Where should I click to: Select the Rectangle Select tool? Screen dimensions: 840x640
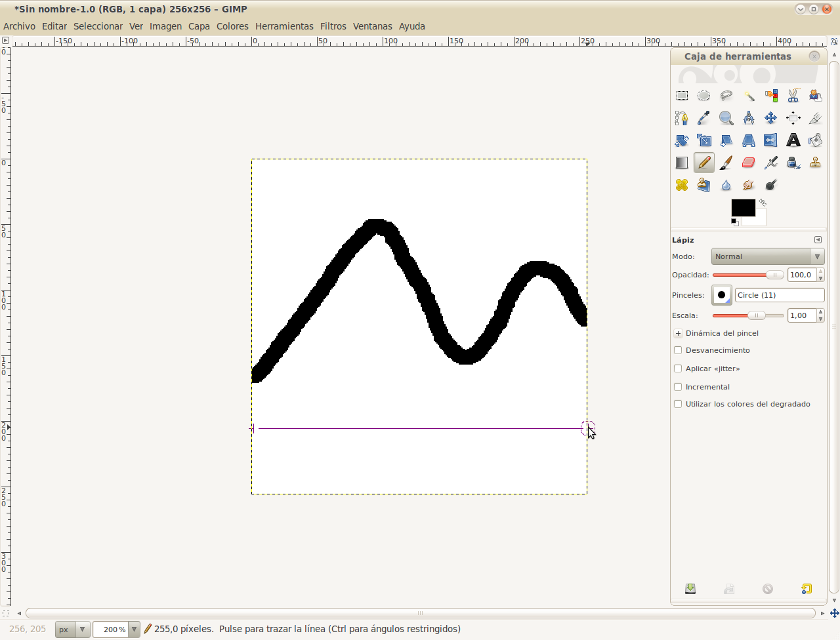click(682, 95)
